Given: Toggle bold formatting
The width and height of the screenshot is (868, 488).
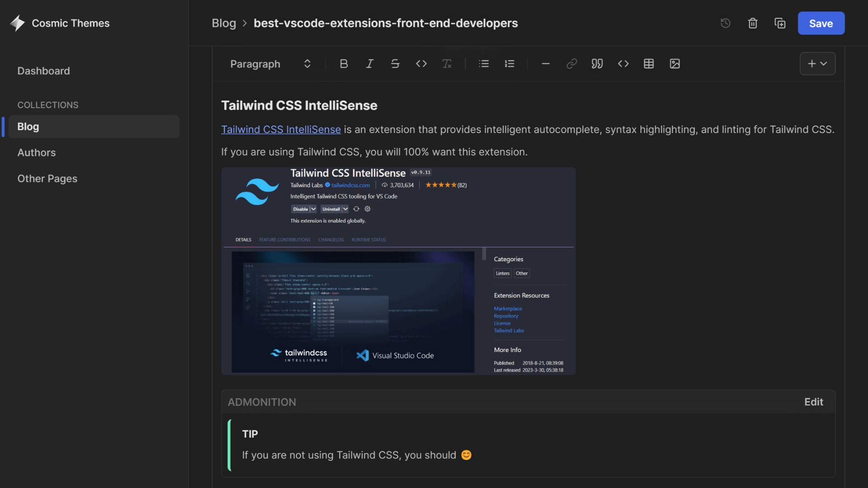Looking at the screenshot, I should pyautogui.click(x=344, y=64).
